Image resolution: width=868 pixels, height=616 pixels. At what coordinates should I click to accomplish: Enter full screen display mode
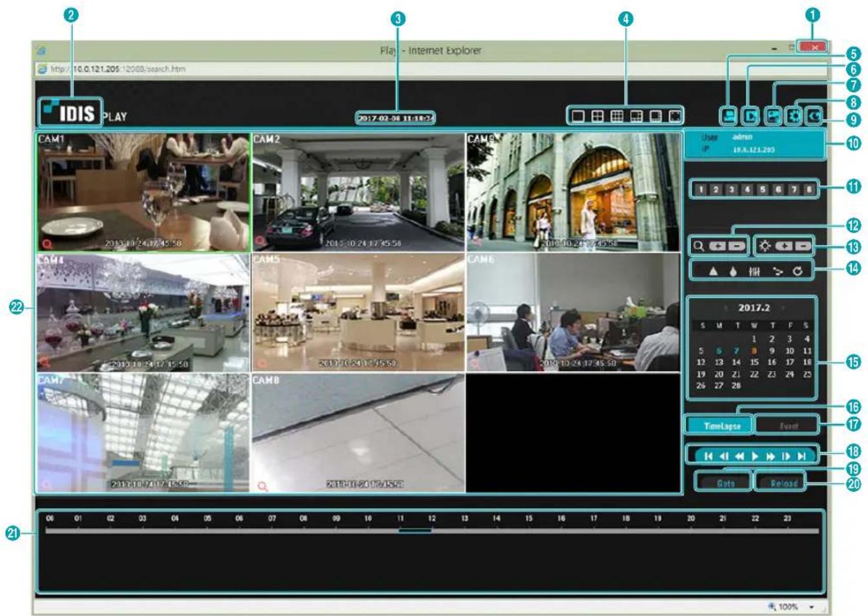click(x=675, y=116)
